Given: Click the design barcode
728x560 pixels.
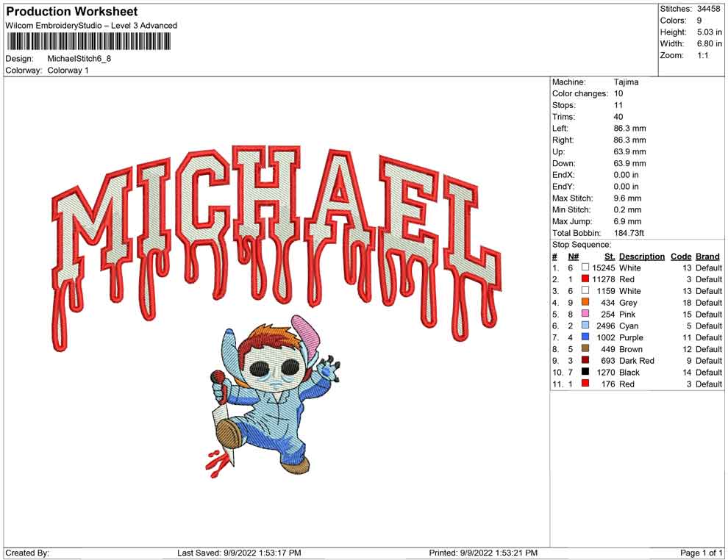Looking at the screenshot, I should (88, 42).
